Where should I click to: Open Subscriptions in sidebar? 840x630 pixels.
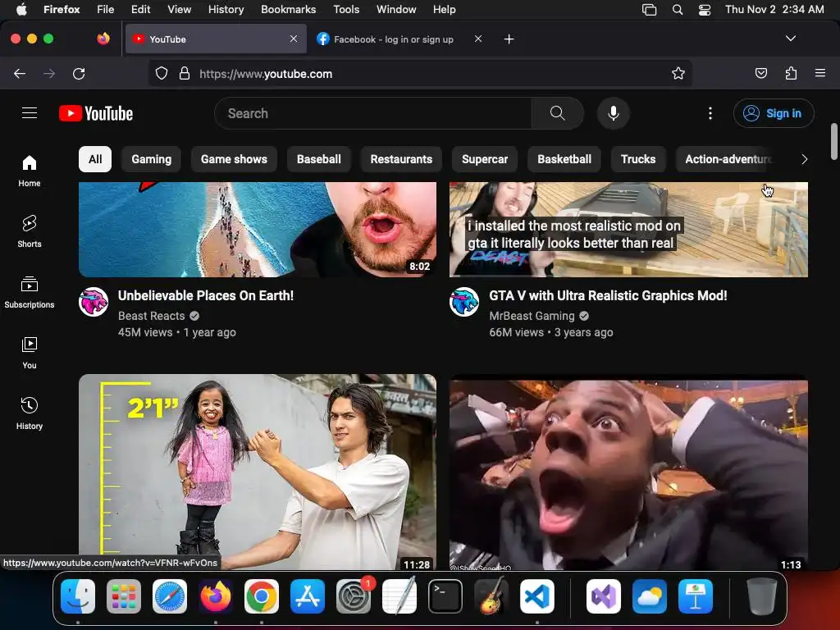[30, 292]
